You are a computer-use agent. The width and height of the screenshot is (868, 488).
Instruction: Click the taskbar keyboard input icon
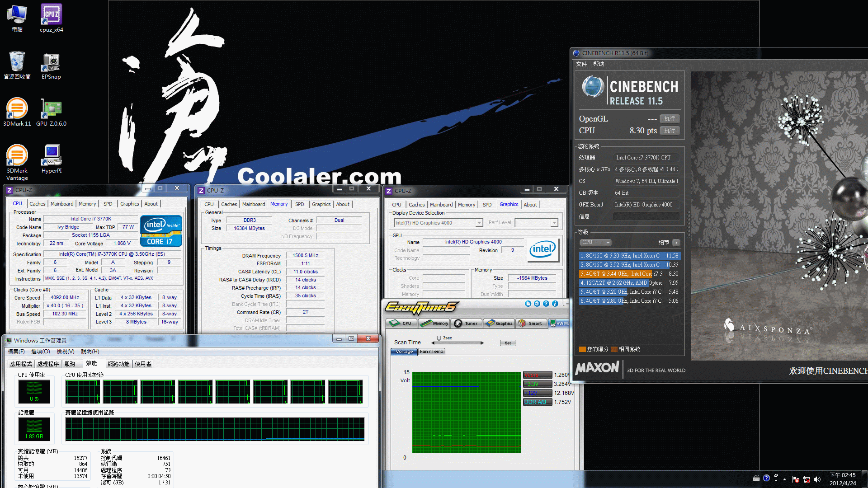pyautogui.click(x=756, y=479)
